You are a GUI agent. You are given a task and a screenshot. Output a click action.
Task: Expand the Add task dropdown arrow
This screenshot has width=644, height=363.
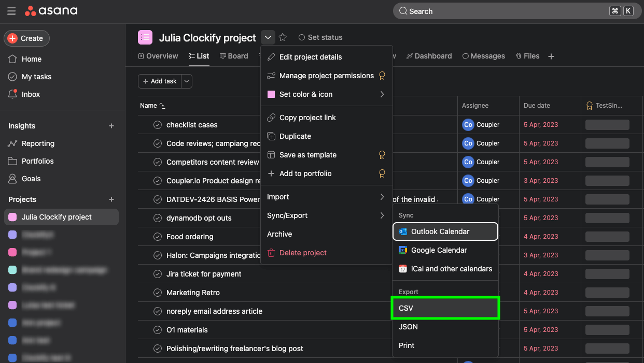(187, 81)
